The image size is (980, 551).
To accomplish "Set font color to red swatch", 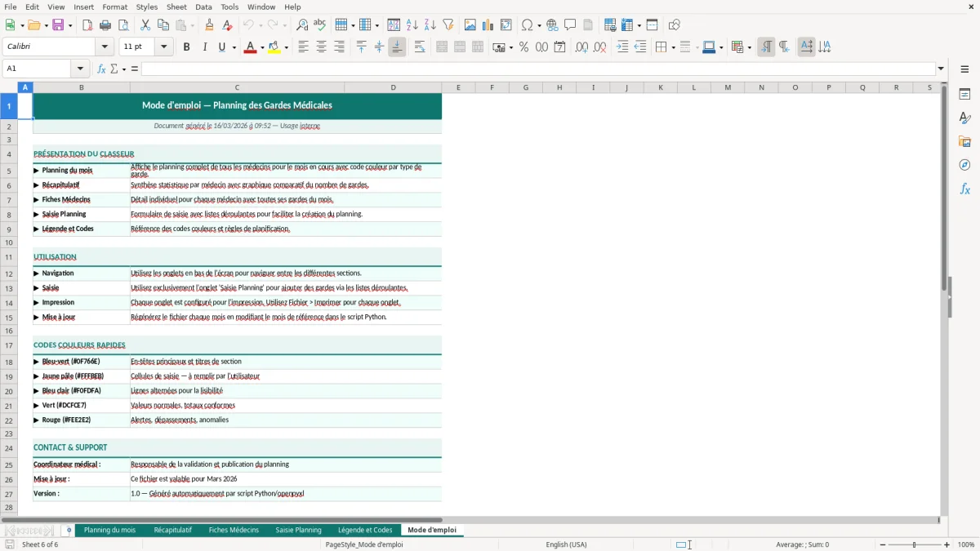I will [x=250, y=48].
